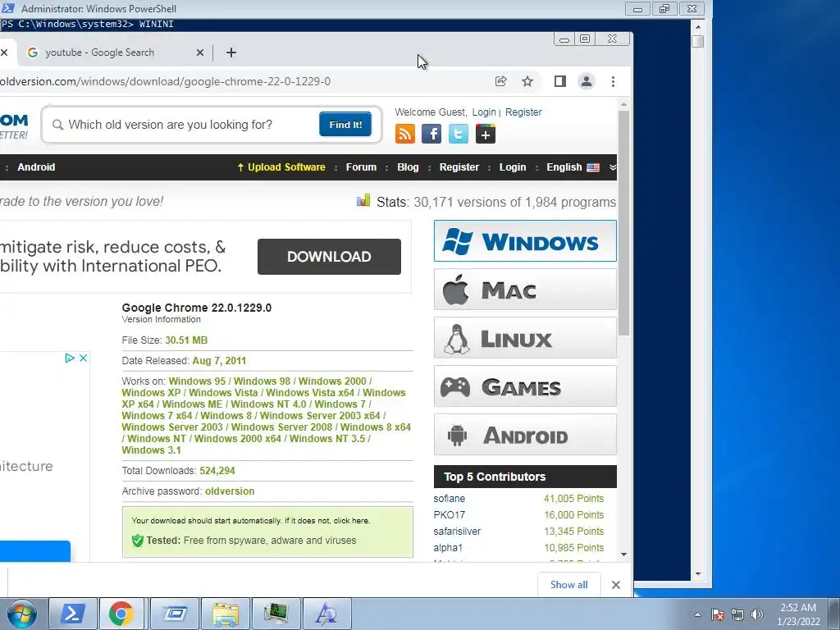The image size is (840, 630).
Task: Select the Windows platform button
Action: point(525,241)
